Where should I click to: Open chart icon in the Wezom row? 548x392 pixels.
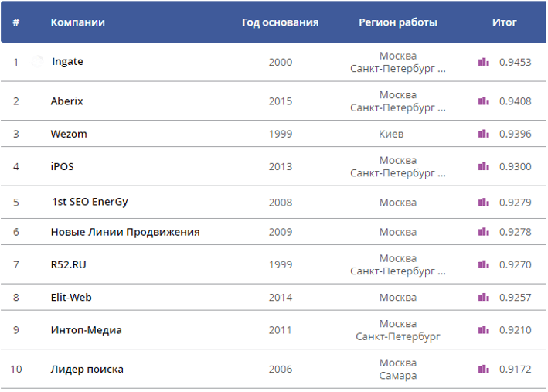(484, 134)
